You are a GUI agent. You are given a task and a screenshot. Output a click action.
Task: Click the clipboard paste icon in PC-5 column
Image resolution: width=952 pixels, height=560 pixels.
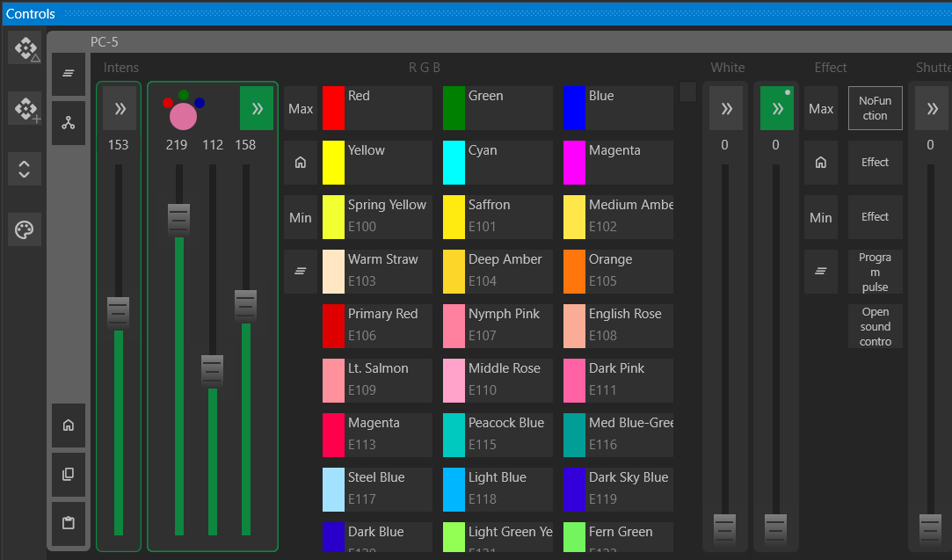click(x=69, y=523)
